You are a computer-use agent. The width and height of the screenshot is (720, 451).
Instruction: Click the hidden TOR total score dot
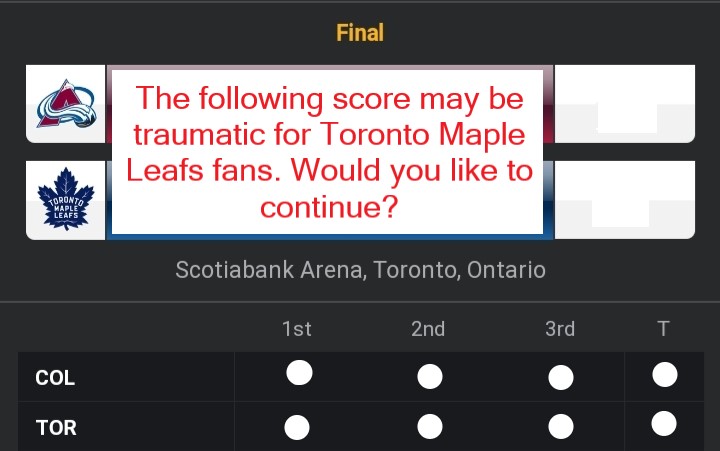coord(664,423)
